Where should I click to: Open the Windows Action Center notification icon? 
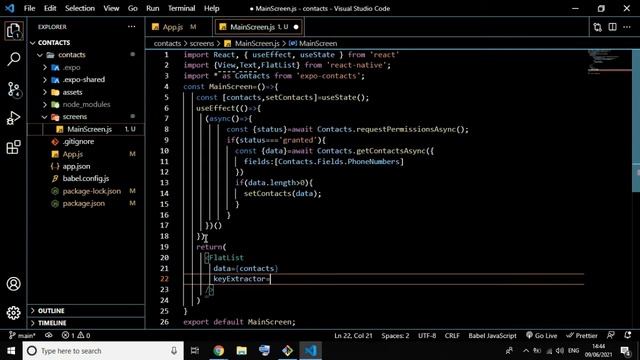[x=625, y=351]
